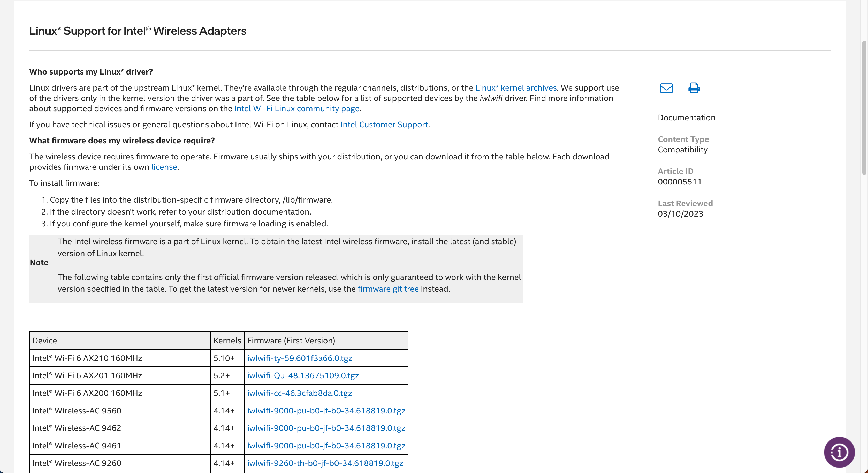Download iwlwifi-ty-59.601f3a66.0.tgz firmware
This screenshot has width=868, height=473.
[x=300, y=358]
